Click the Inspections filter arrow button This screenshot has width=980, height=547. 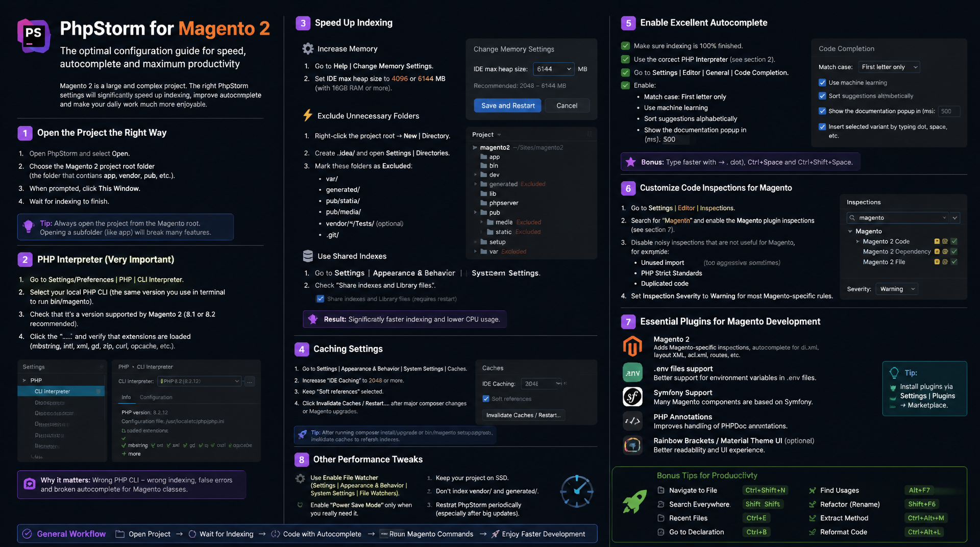[x=955, y=217]
